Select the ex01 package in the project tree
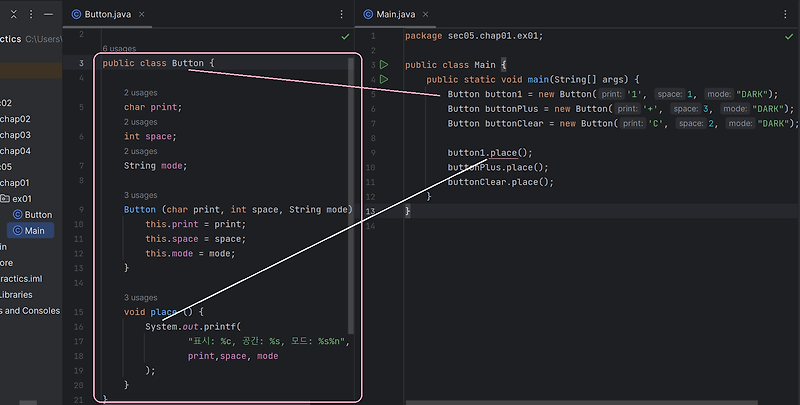The width and height of the screenshot is (800, 405). click(x=22, y=199)
